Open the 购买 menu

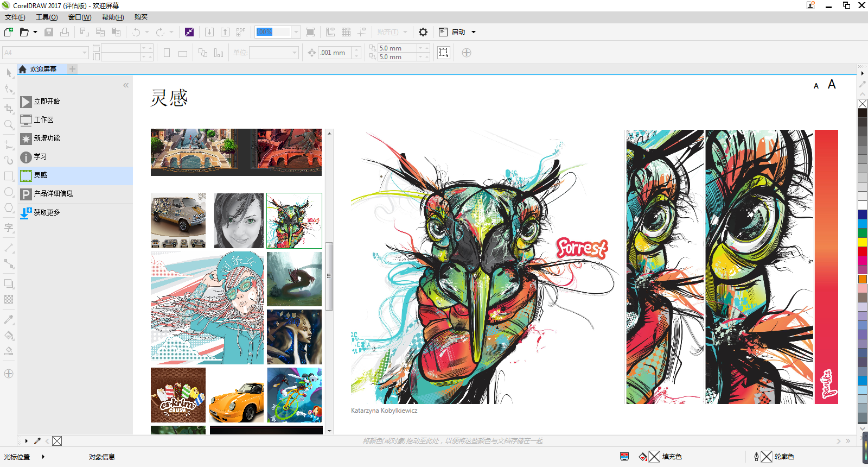coord(141,17)
